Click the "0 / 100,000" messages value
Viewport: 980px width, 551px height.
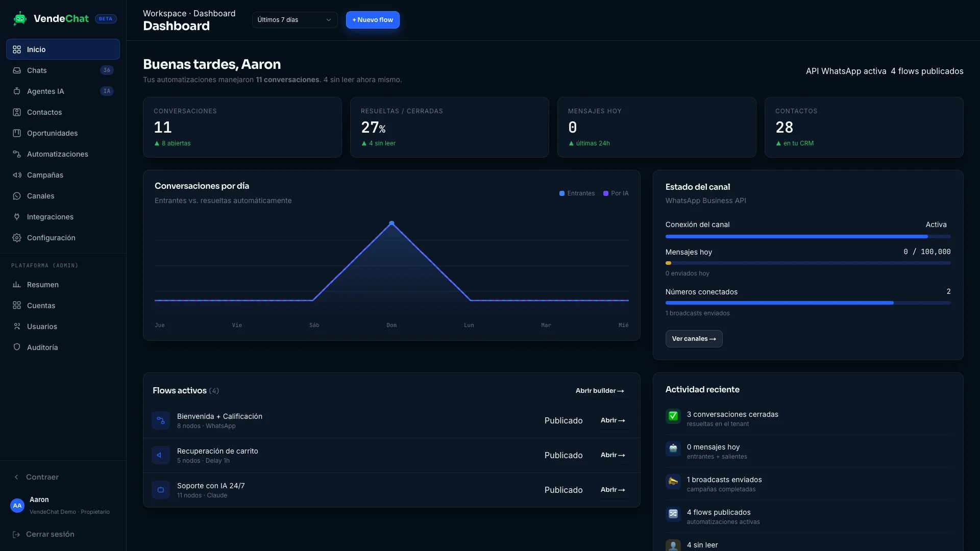point(927,252)
